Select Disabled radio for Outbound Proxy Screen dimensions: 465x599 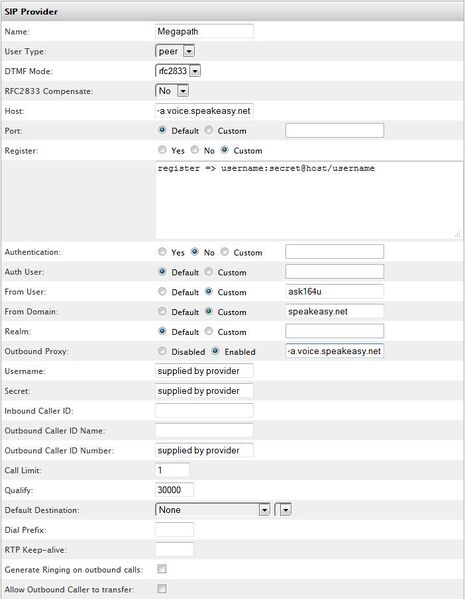tap(162, 351)
